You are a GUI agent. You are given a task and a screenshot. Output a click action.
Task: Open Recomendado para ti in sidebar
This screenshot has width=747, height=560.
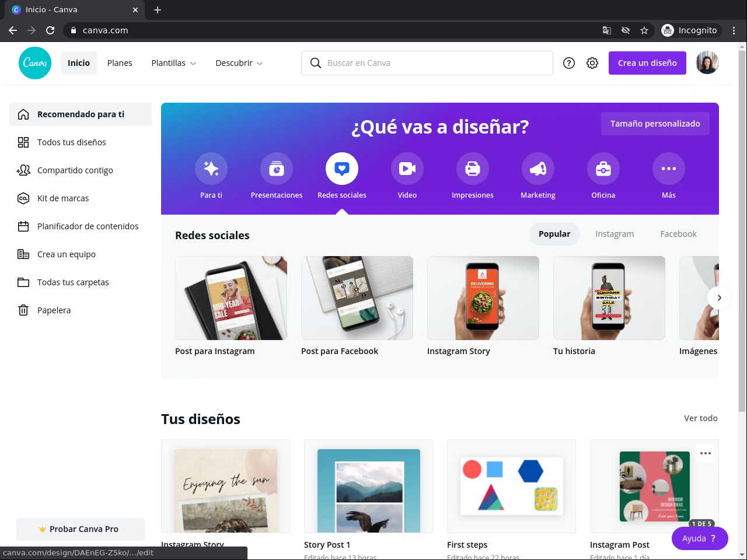(x=81, y=114)
